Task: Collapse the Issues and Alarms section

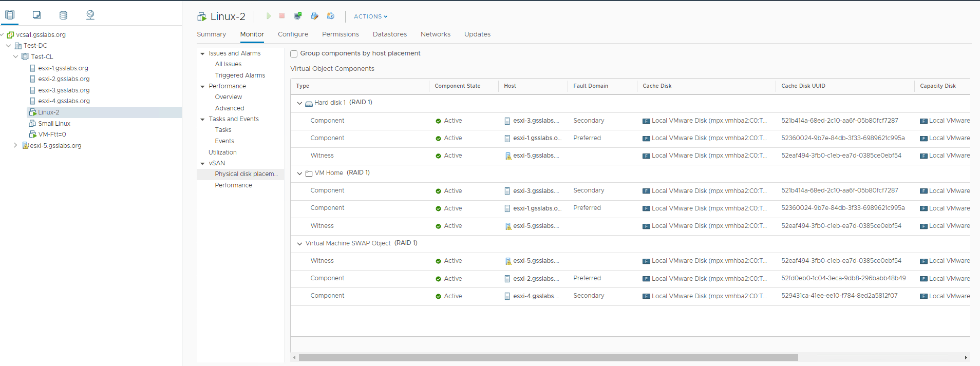Action: point(202,53)
